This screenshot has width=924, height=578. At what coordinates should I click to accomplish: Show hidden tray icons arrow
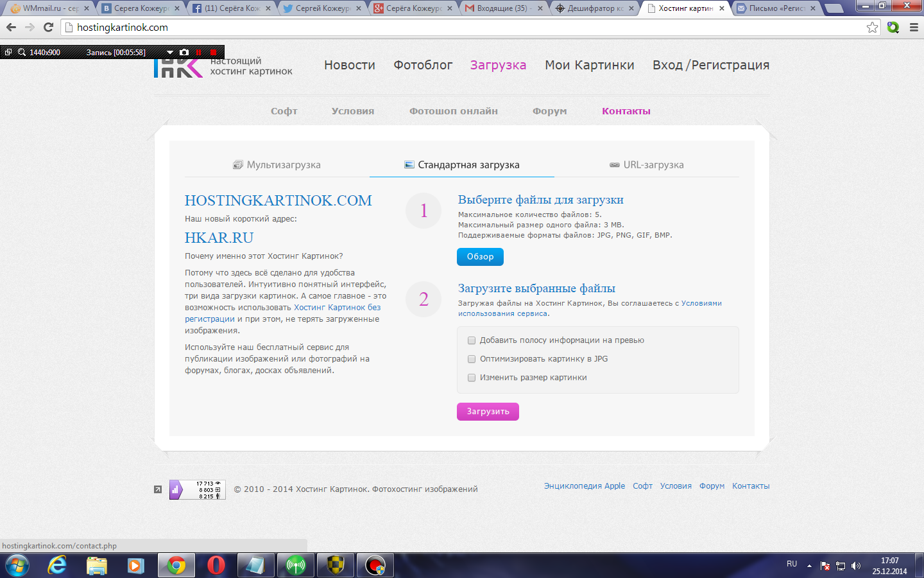coord(809,566)
